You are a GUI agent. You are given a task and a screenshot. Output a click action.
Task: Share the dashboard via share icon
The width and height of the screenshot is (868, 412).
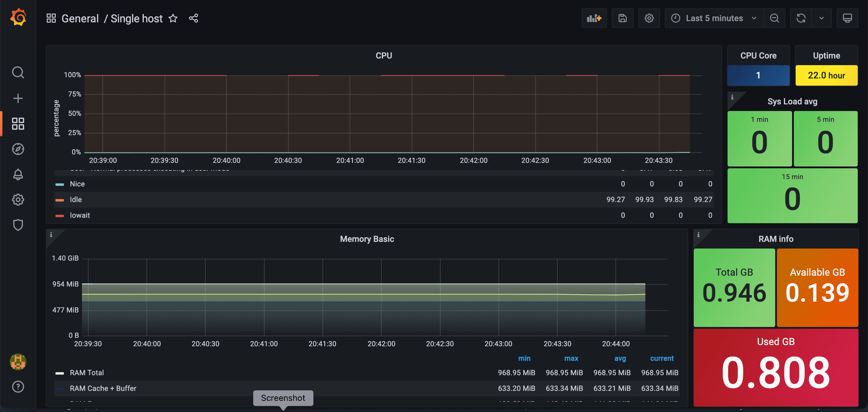(193, 18)
